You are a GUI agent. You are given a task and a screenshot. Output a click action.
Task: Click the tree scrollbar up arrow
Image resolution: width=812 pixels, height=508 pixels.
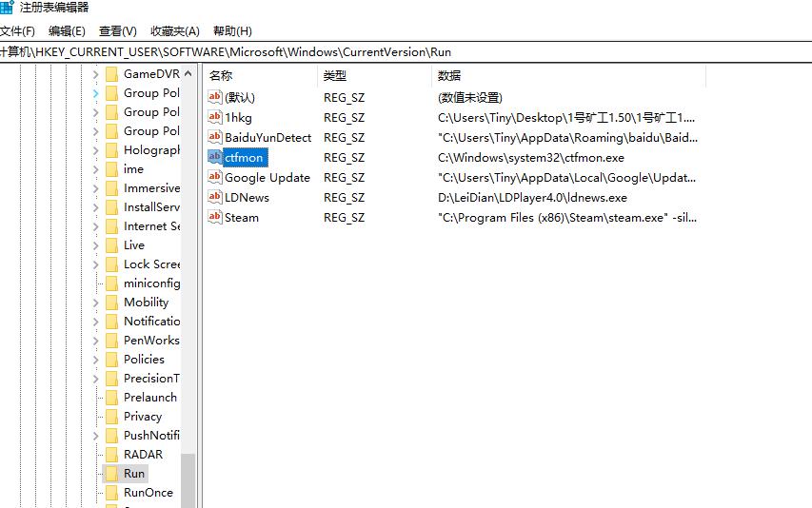pyautogui.click(x=188, y=74)
